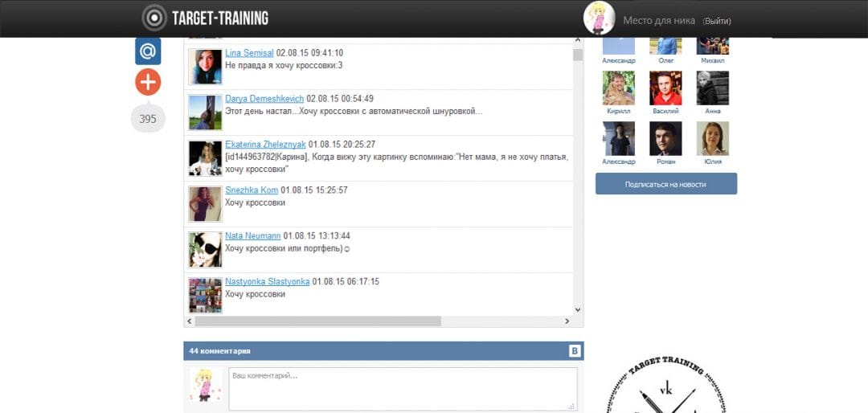The width and height of the screenshot is (868, 413).
Task: Click timestamp 01.08.15 06:17:15
Action: click(x=346, y=282)
